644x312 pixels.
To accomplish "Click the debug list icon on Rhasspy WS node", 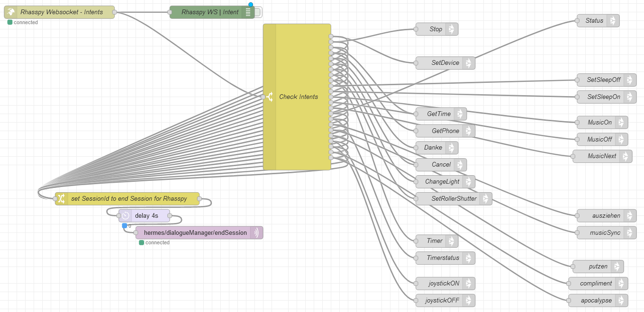I will (x=248, y=12).
